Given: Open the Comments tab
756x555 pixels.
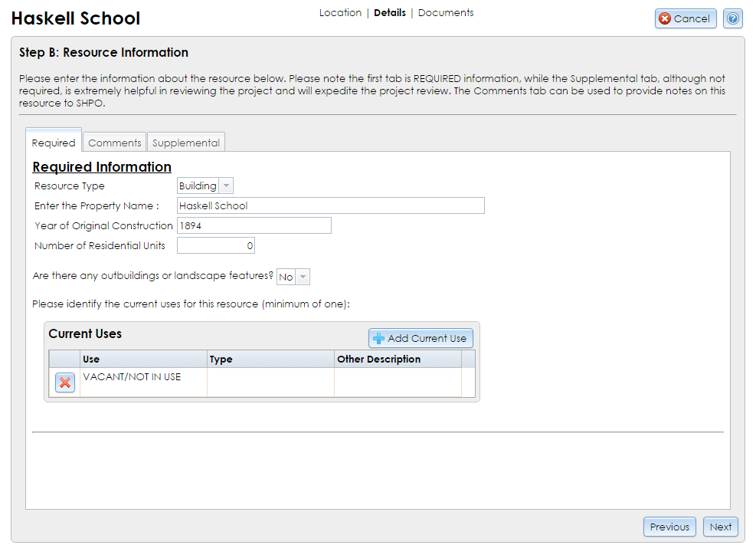Looking at the screenshot, I should pos(114,142).
